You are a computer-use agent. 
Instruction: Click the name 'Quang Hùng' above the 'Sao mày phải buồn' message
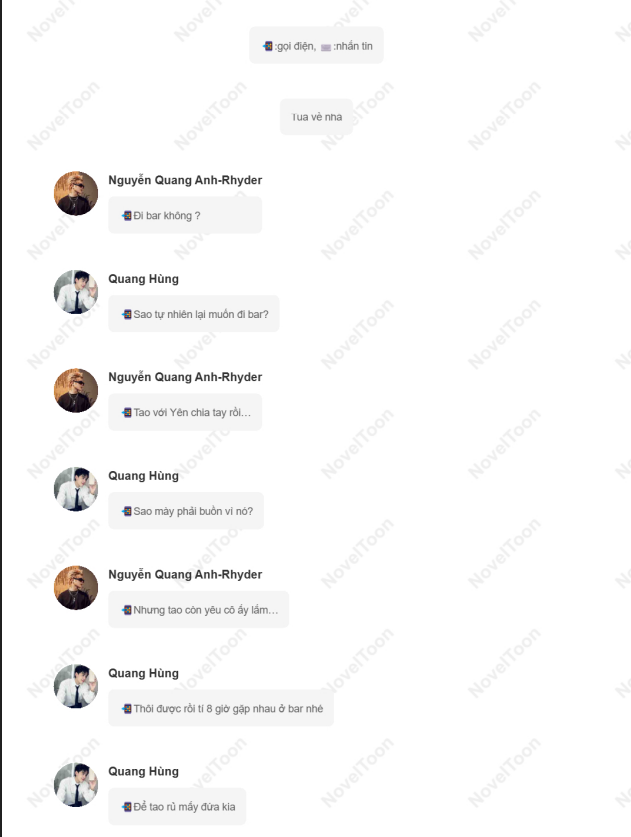tap(144, 476)
